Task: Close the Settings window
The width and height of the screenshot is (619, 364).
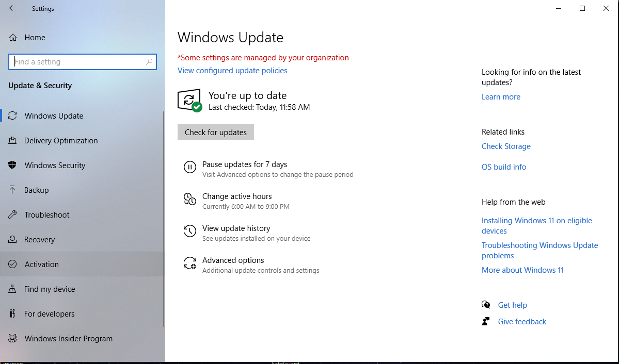Action: pyautogui.click(x=606, y=8)
